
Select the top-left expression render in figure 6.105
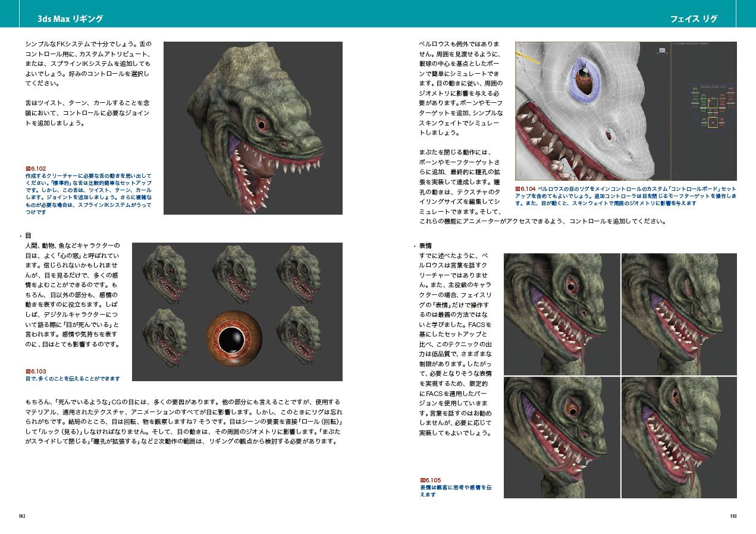(561, 314)
